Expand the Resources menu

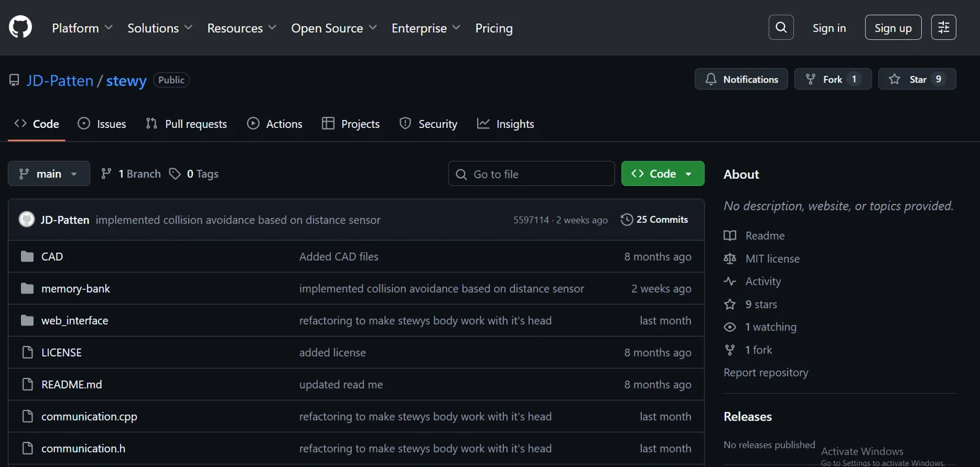[242, 28]
